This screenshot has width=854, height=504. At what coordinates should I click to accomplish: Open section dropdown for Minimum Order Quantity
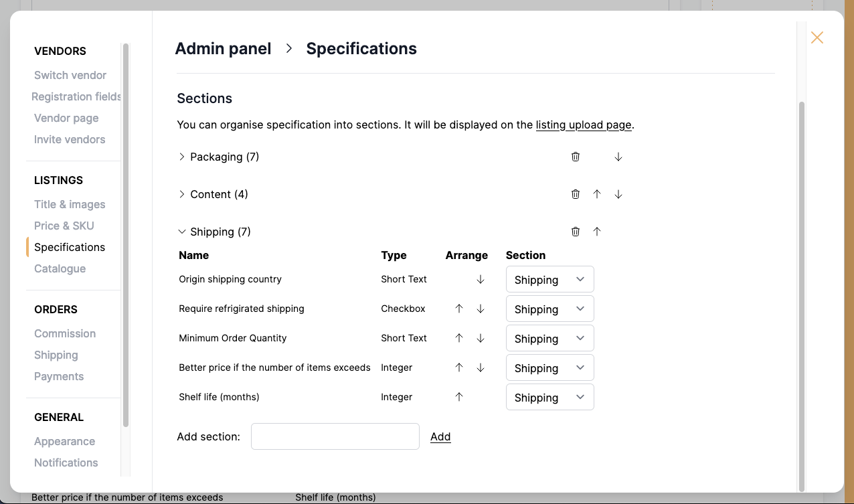click(549, 338)
